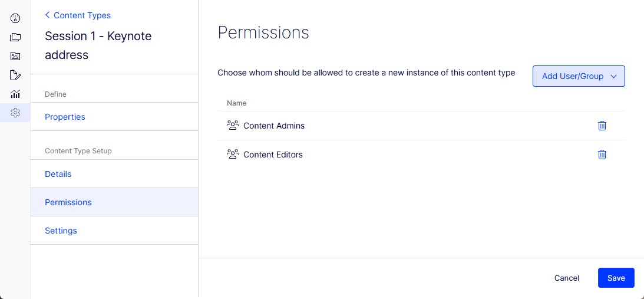Select the Permissions menu item

click(114, 202)
